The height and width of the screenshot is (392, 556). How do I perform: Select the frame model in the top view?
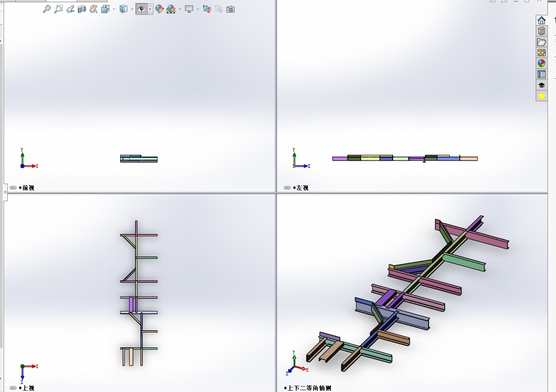point(139,293)
